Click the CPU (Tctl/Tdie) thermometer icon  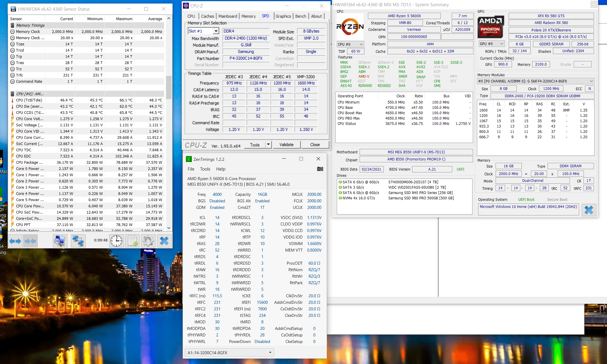pyautogui.click(x=12, y=100)
